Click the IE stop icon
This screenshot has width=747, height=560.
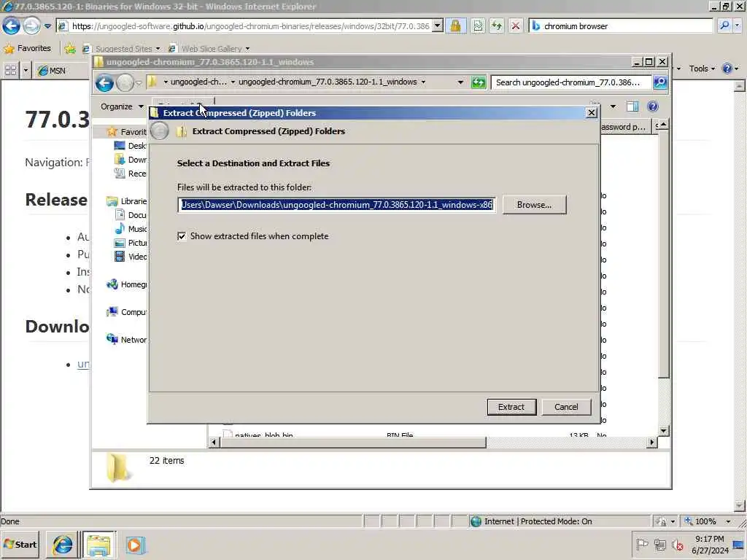coord(516,26)
